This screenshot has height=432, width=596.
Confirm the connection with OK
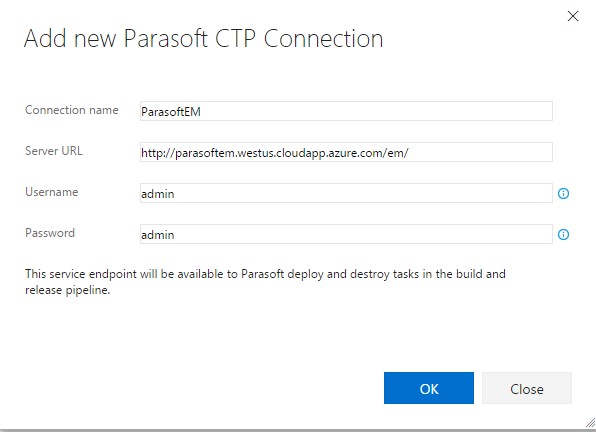pos(429,388)
